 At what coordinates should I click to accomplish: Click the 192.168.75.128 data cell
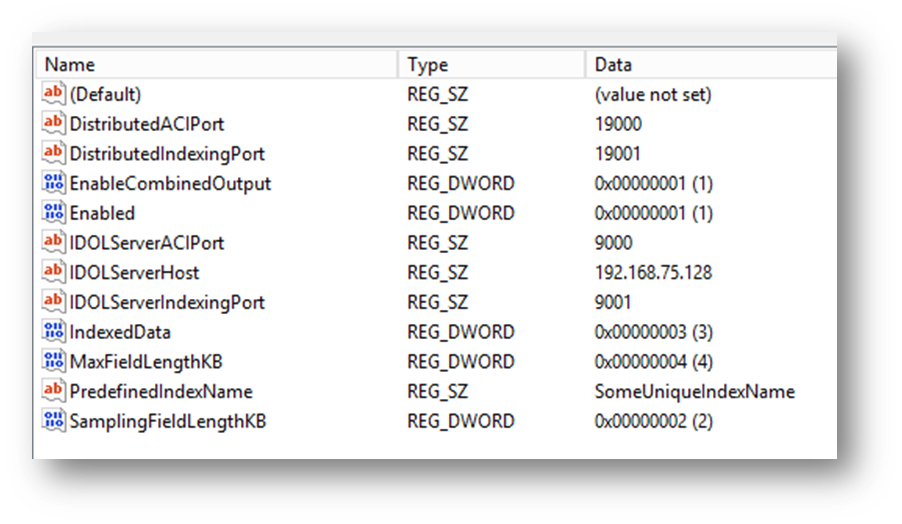click(x=653, y=273)
